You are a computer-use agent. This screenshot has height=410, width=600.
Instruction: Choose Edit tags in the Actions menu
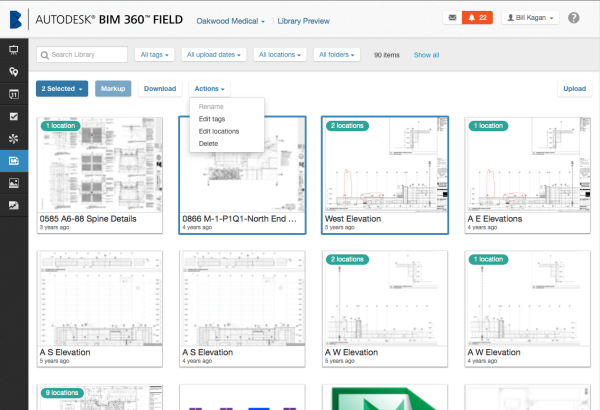point(212,119)
